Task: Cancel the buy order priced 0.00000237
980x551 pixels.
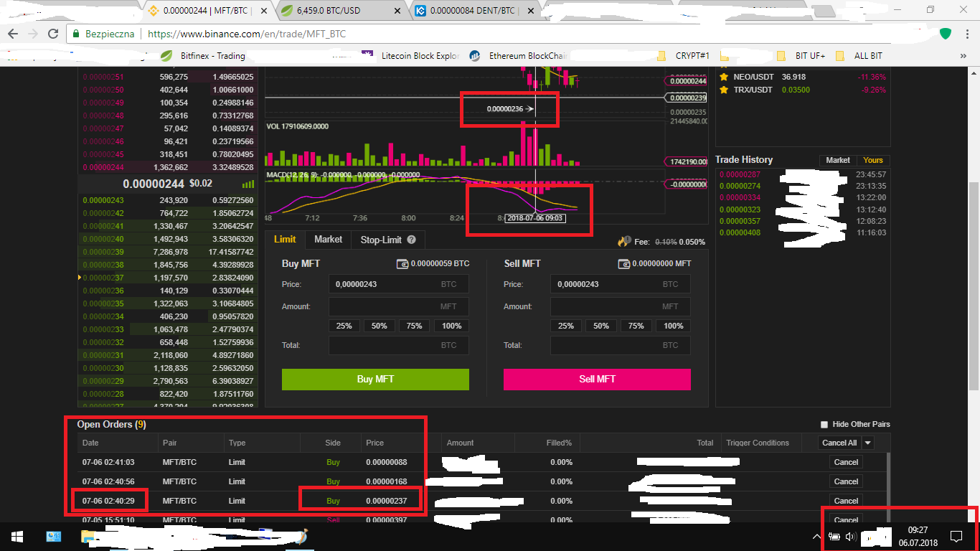Action: [x=846, y=501]
